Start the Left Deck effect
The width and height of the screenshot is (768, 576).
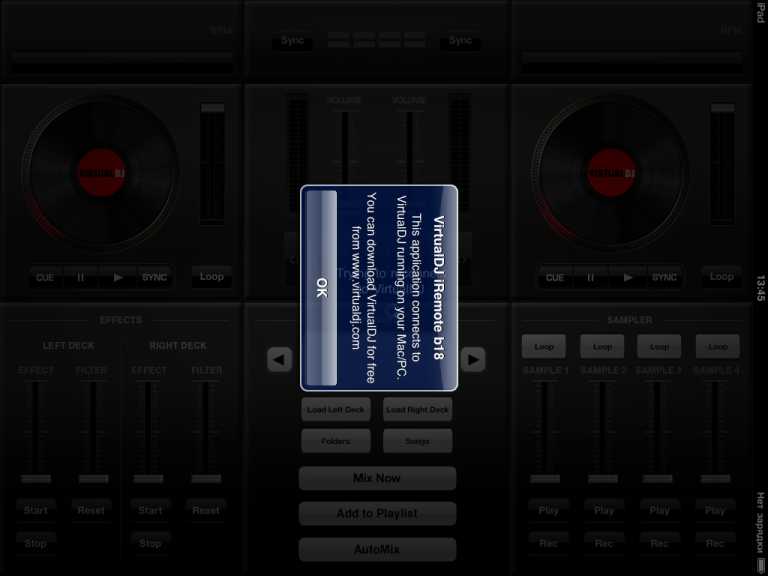pyautogui.click(x=36, y=510)
